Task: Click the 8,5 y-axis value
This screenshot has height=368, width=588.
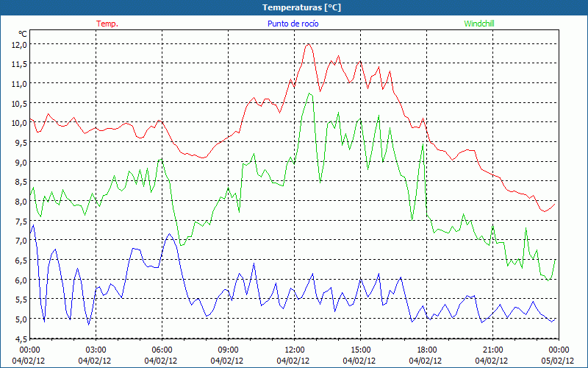Action: 21,182
